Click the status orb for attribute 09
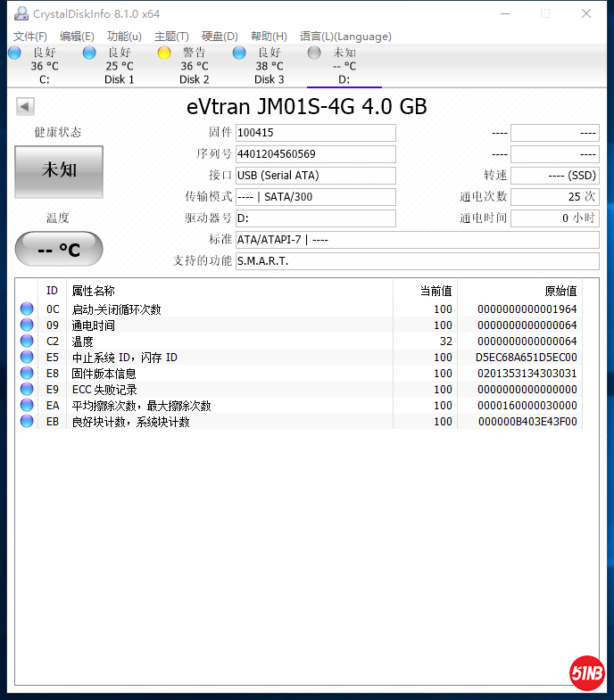614x700 pixels. point(27,325)
